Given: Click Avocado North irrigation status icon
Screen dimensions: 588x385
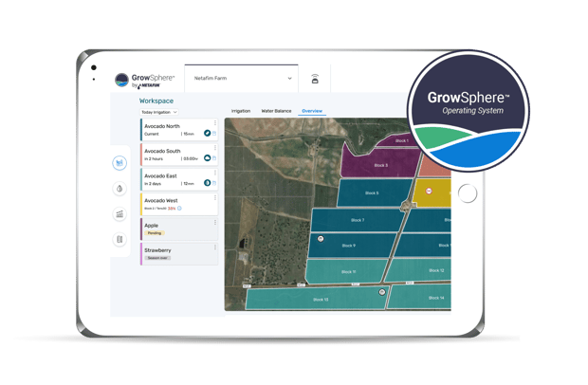Looking at the screenshot, I should coord(207,134).
